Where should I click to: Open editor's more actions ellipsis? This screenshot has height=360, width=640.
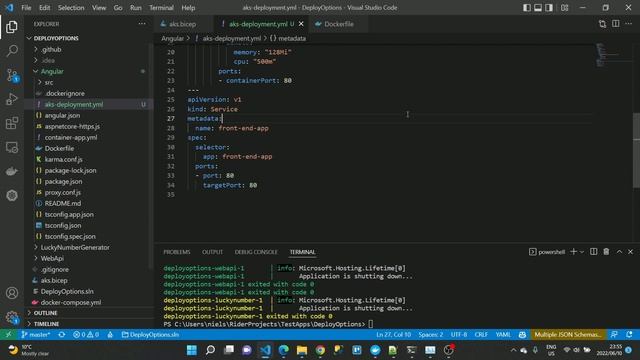(629, 24)
